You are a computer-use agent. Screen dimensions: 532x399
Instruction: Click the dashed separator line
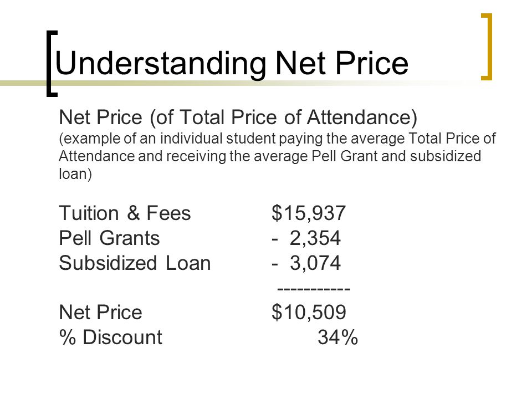tap(314, 289)
